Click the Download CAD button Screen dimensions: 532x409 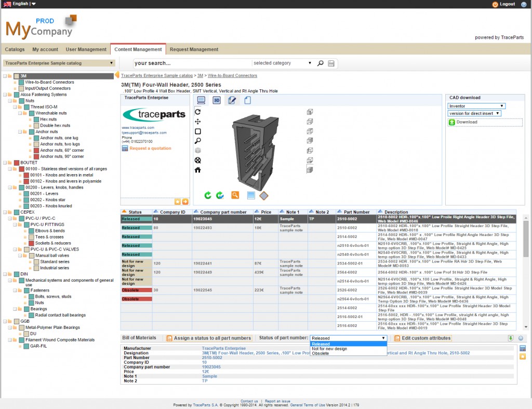(x=466, y=122)
